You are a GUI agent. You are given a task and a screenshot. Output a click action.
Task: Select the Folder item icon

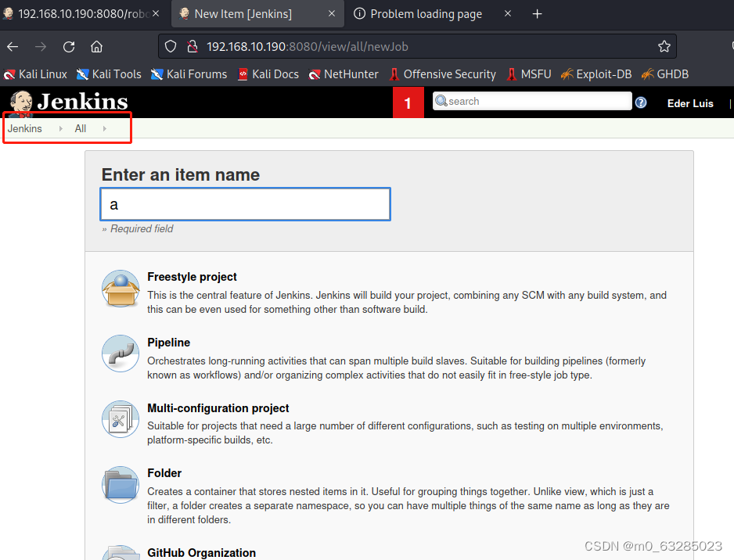[x=121, y=485]
